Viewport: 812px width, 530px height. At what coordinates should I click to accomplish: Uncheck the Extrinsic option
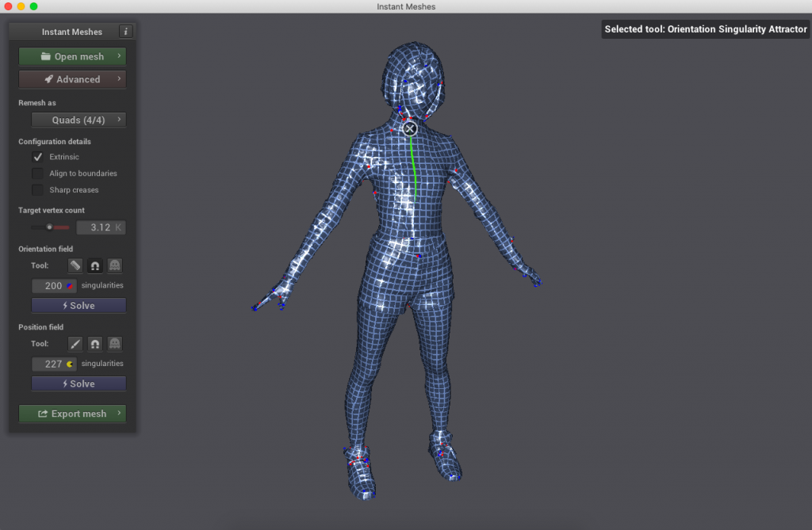(37, 156)
